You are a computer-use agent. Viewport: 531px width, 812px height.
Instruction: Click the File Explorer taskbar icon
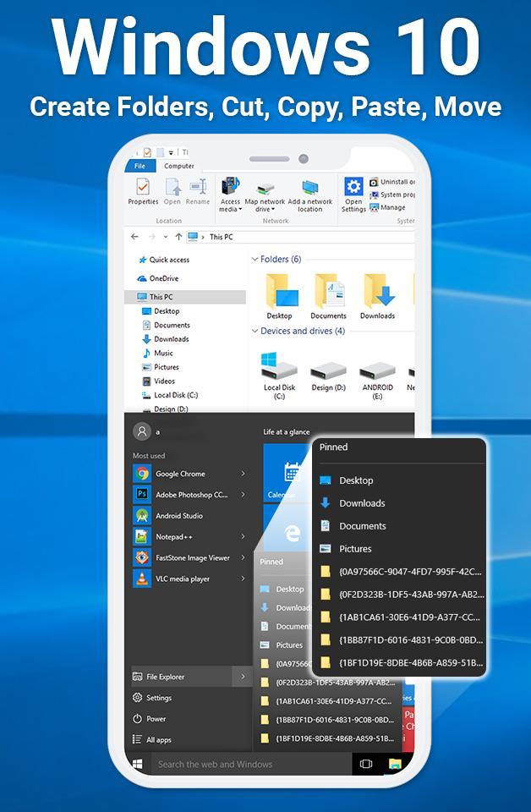(395, 764)
